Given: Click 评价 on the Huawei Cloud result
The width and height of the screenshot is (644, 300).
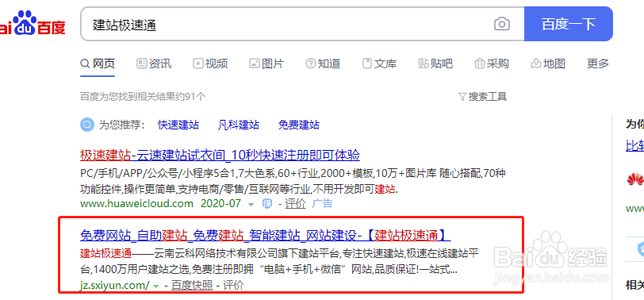Looking at the screenshot, I should [x=295, y=203].
